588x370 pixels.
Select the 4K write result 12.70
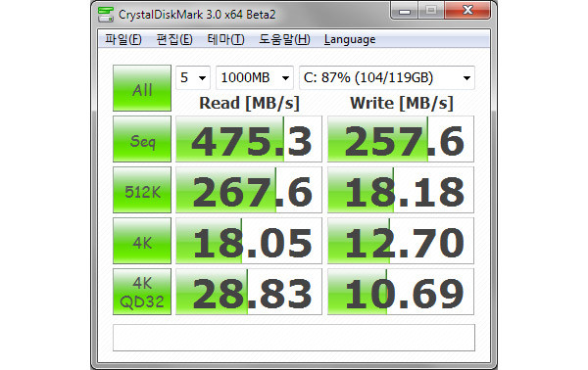coord(401,241)
